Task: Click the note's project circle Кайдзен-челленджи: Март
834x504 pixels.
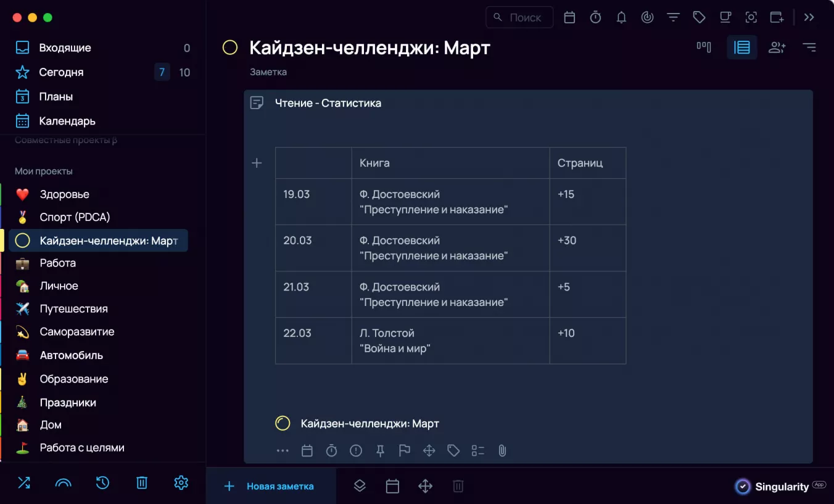Action: pyautogui.click(x=283, y=423)
